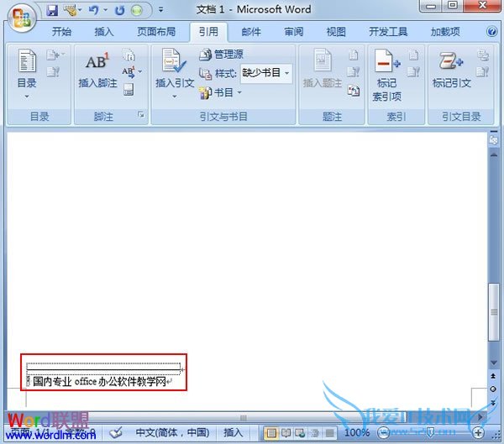Click the show notes icon
This screenshot has height=444, width=504.
coord(129,90)
